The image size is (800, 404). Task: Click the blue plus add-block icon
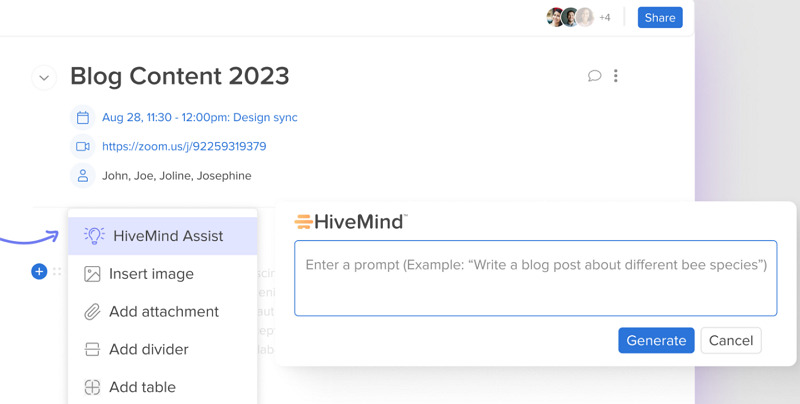pyautogui.click(x=39, y=271)
